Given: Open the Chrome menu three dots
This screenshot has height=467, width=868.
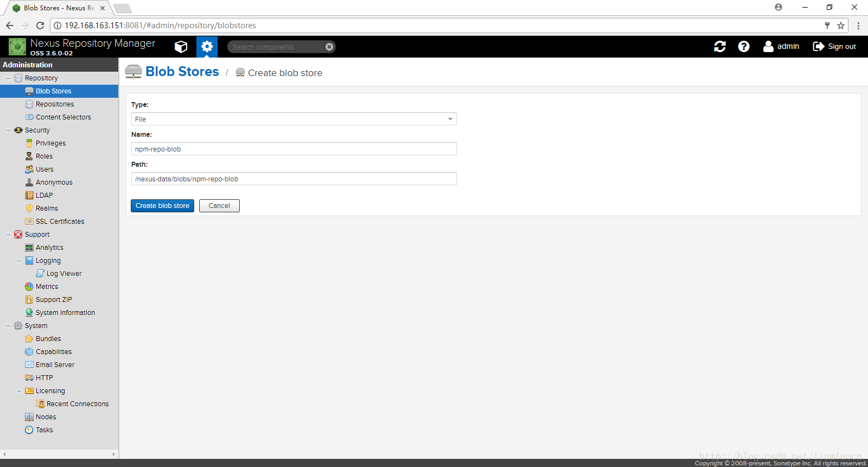Looking at the screenshot, I should [858, 26].
